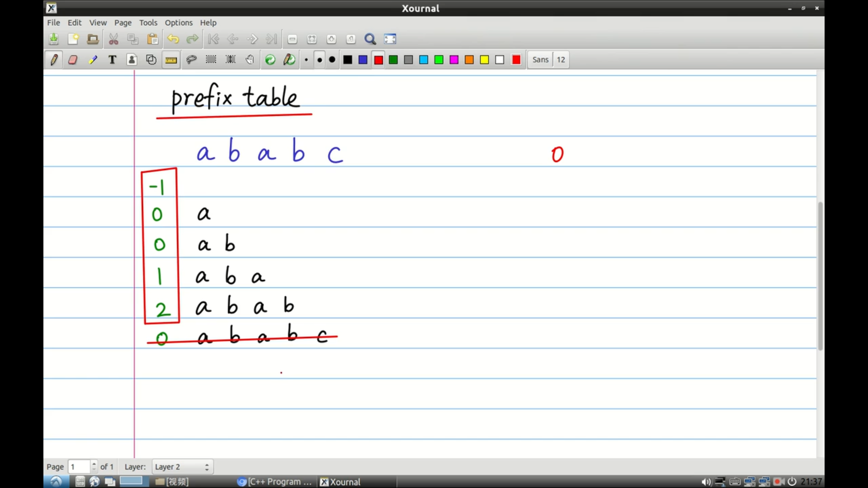Click the Undo arrow icon

coord(173,39)
